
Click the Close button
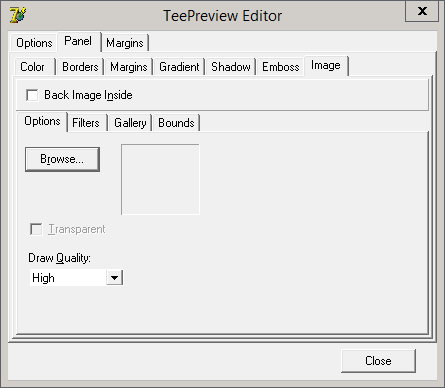(378, 361)
